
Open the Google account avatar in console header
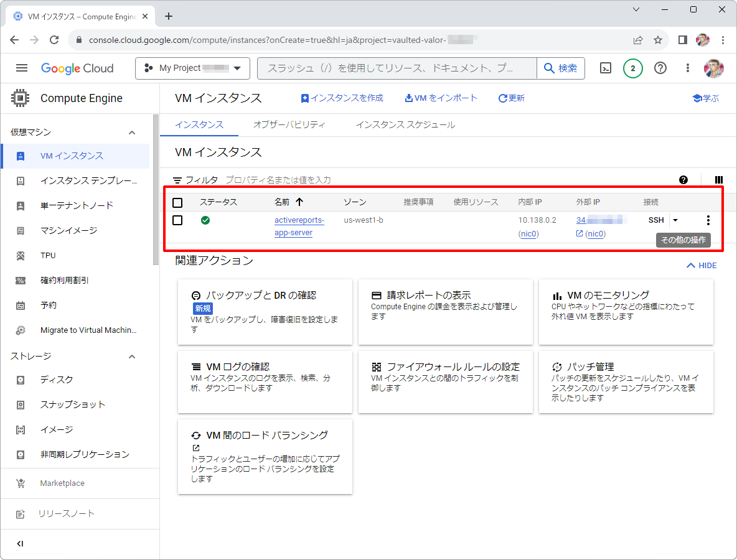click(713, 68)
